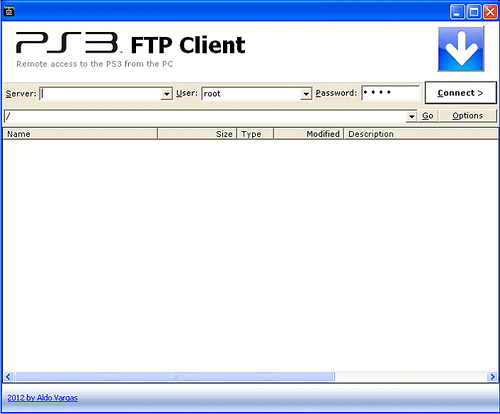Image resolution: width=500 pixels, height=414 pixels.
Task: Sort the list by Name column header
Action: pos(80,134)
